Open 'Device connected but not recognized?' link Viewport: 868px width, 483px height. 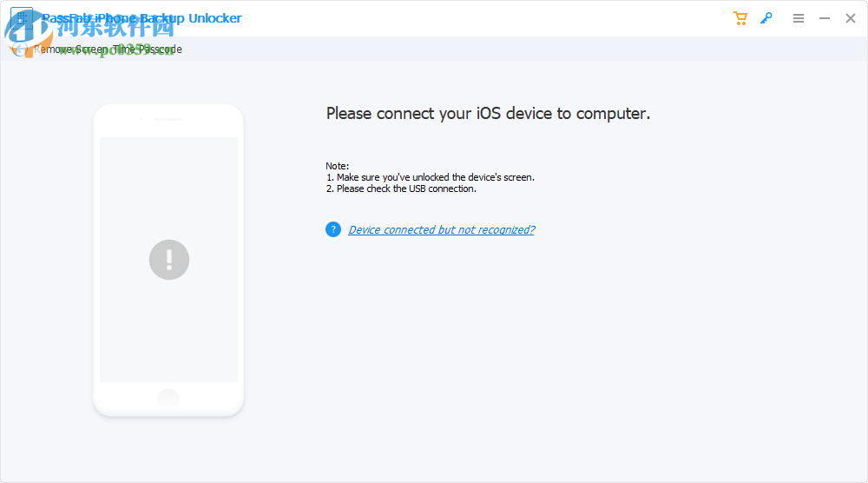[x=441, y=230]
